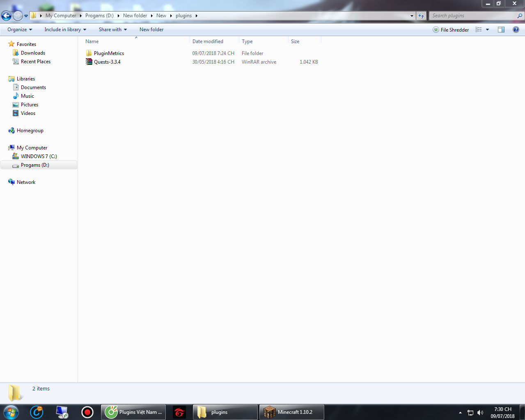Show hidden tray icons arrow
The image size is (525, 420).
(460, 413)
